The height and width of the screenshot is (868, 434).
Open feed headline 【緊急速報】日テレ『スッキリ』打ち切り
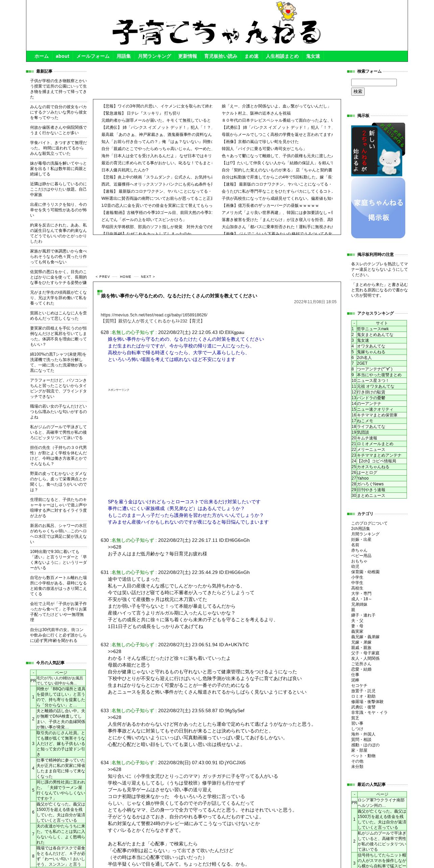point(141,113)
